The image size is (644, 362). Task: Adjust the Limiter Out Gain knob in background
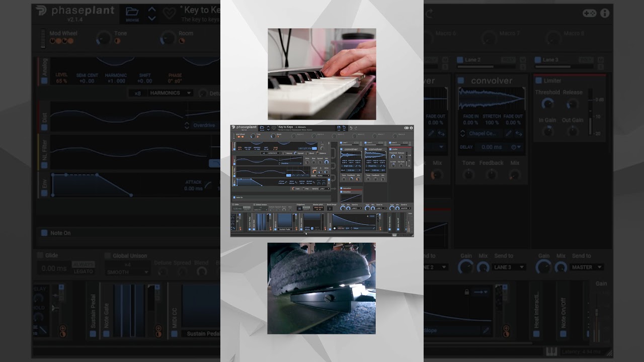point(572,131)
